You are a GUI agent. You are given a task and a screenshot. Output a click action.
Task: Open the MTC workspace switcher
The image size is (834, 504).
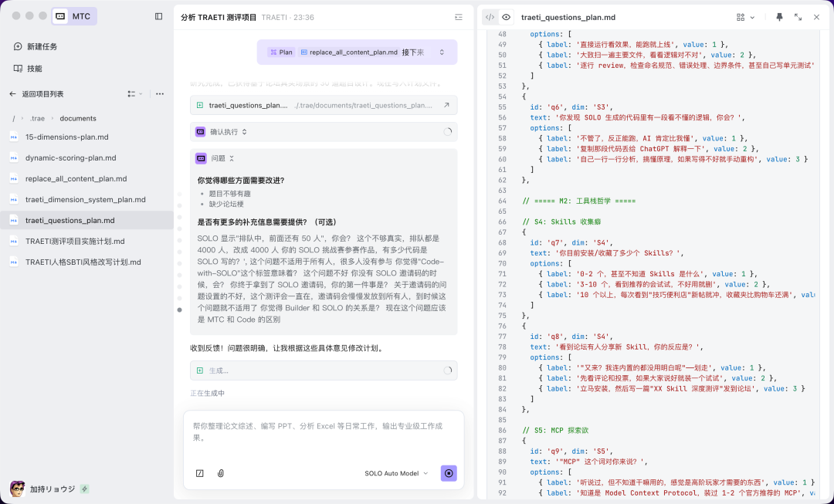pos(73,15)
